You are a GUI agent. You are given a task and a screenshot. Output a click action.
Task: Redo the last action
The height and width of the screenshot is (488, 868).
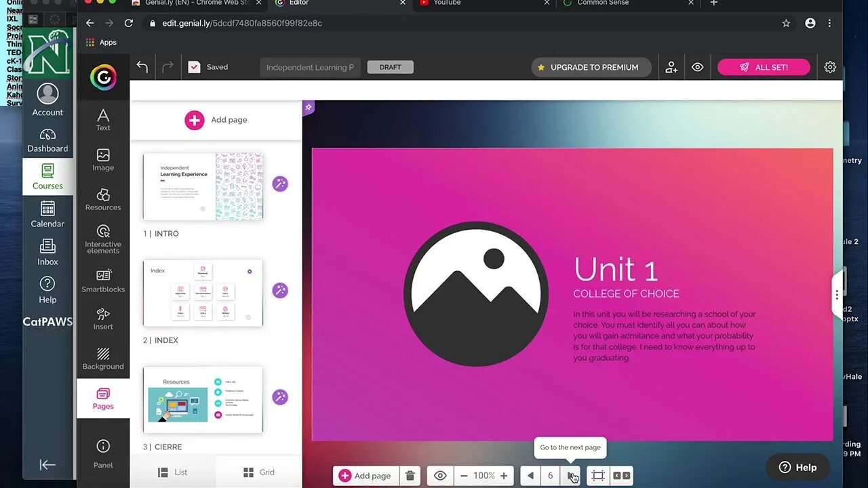coord(167,66)
